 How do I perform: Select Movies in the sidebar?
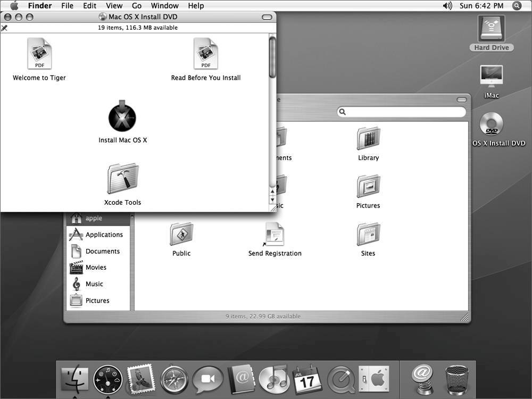pos(98,268)
